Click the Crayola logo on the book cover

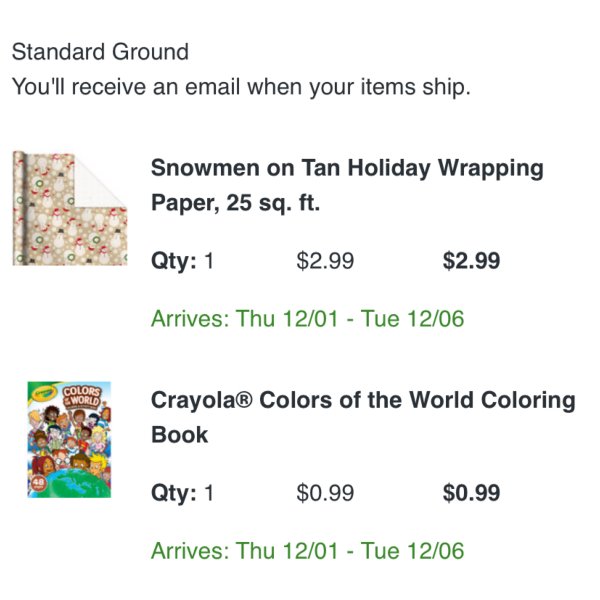coord(44,392)
